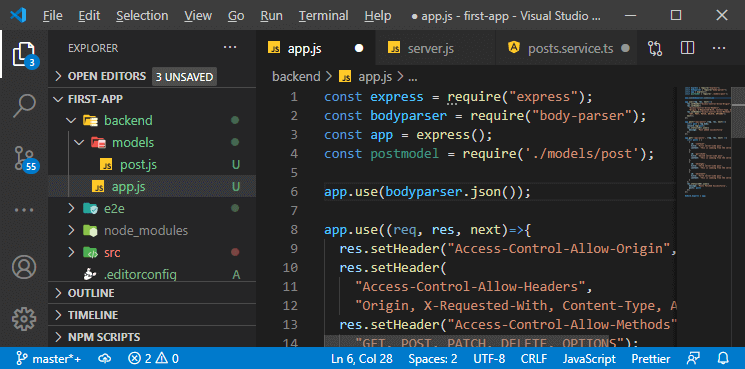Viewport: 745px width, 369px height.
Task: Click the master branch indicator in status bar
Action: (x=48, y=359)
